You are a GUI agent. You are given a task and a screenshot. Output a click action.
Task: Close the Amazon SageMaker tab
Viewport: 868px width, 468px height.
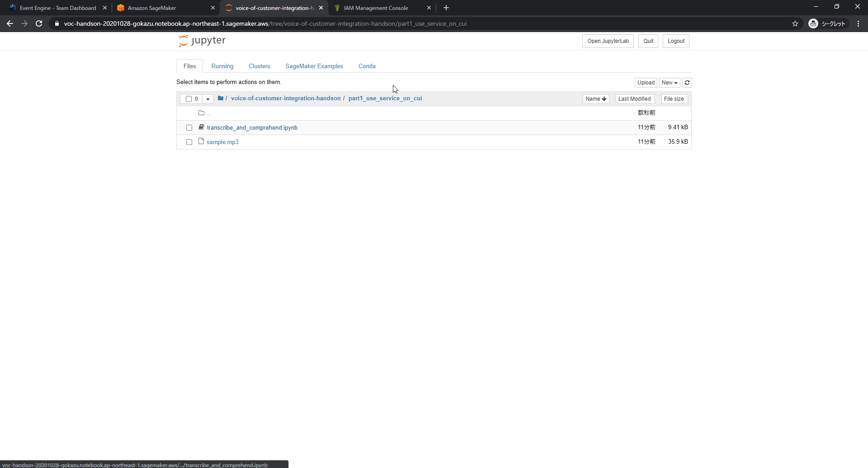point(213,8)
